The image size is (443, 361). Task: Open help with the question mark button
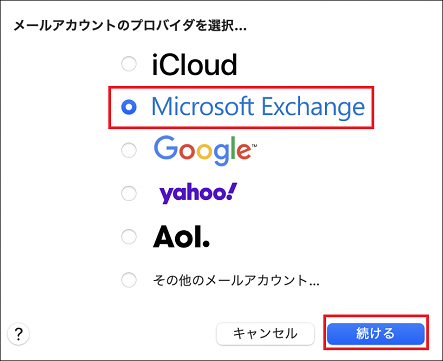[x=19, y=333]
